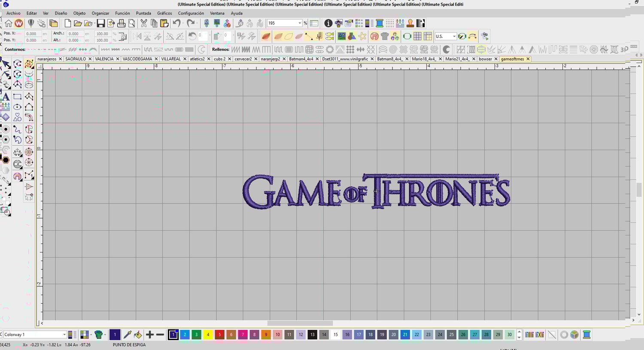Open a design with the folder icon
This screenshot has width=644, height=350.
point(78,23)
